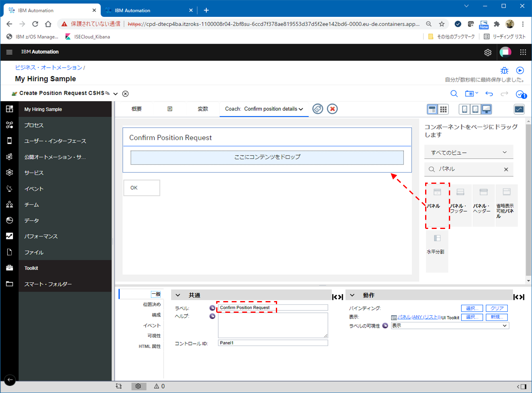Open the search magnifier in the editor toolbar
532x393 pixels.
coord(454,94)
